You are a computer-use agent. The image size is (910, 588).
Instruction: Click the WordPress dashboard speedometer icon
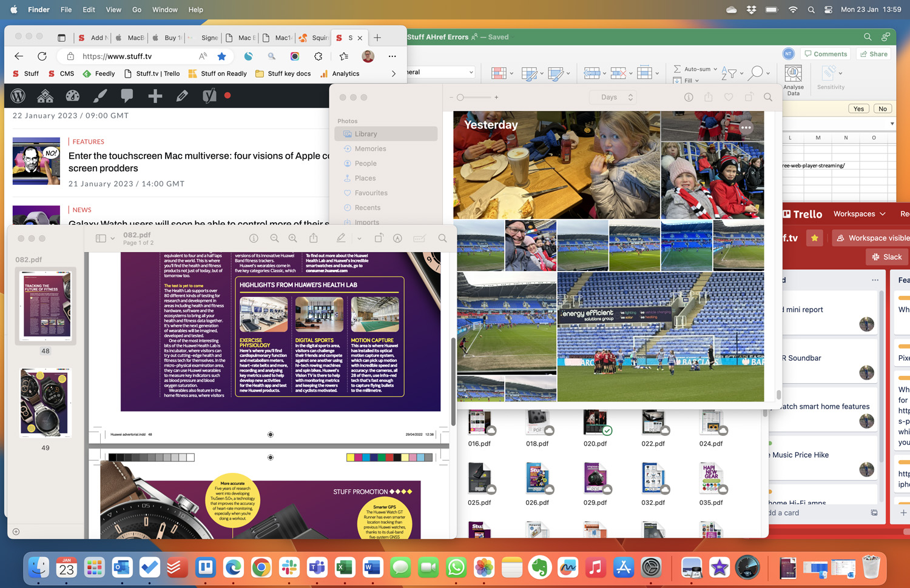(x=72, y=96)
